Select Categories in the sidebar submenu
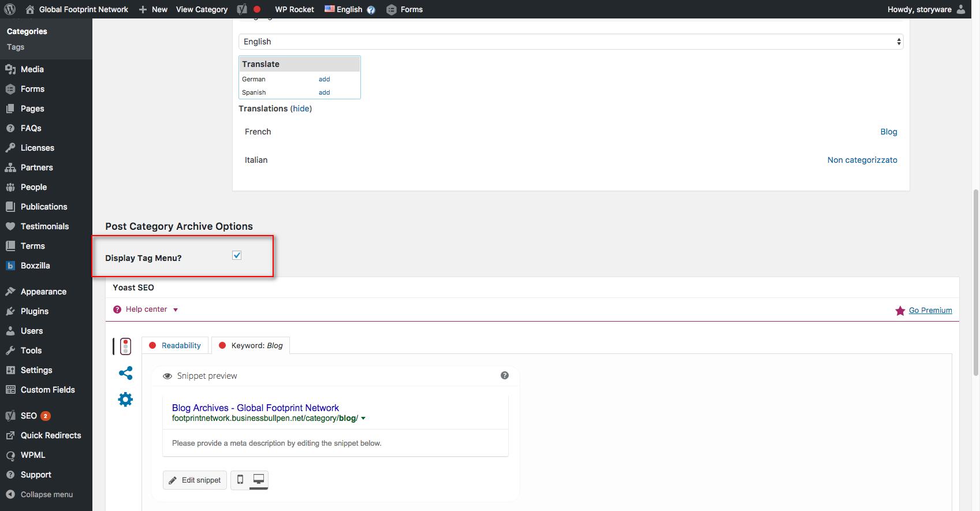 click(x=27, y=31)
